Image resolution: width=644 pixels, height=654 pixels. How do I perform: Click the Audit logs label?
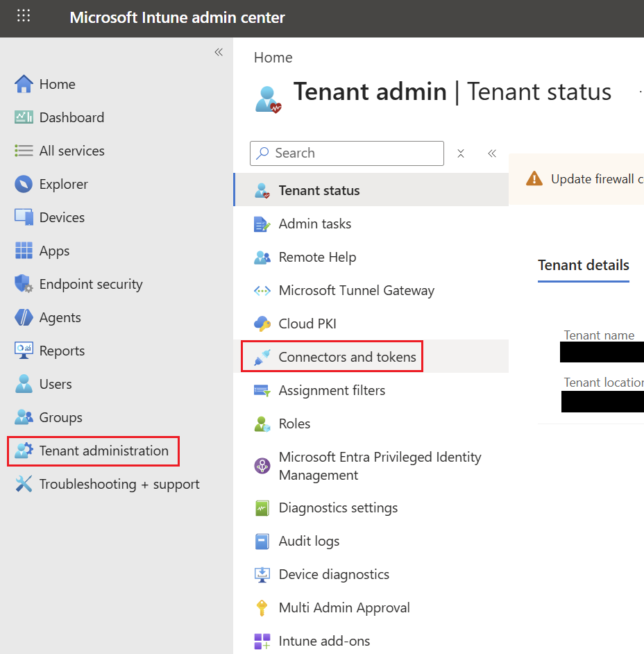[309, 542]
